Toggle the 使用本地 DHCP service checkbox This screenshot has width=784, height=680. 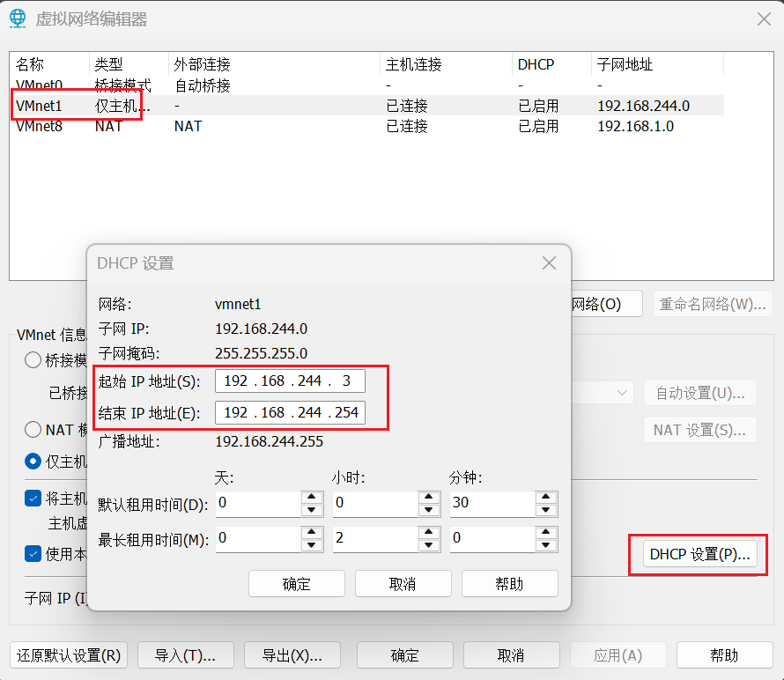click(33, 553)
